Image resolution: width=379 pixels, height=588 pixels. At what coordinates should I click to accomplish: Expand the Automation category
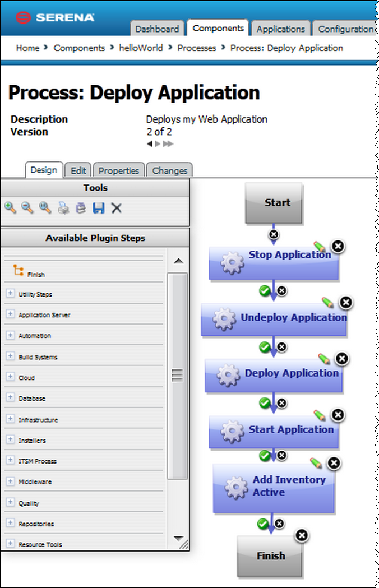click(x=11, y=335)
